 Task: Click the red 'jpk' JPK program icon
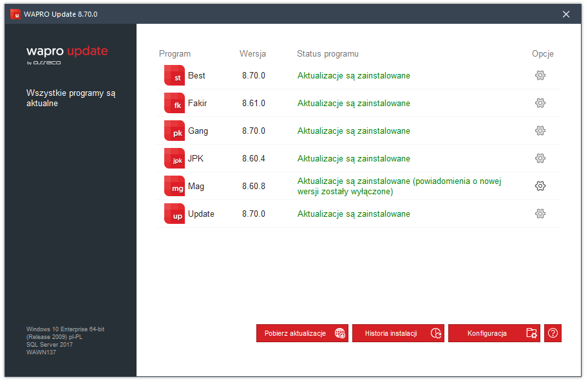[x=175, y=158]
